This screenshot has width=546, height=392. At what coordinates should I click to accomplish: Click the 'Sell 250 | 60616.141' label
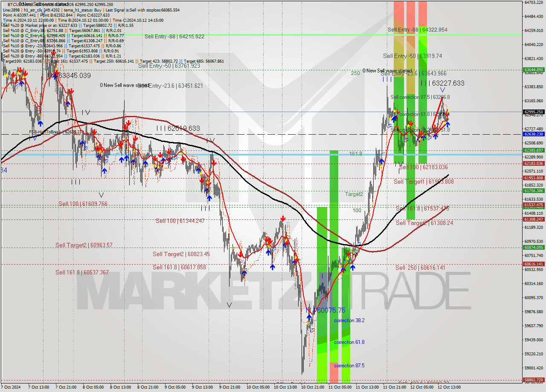coord(420,268)
